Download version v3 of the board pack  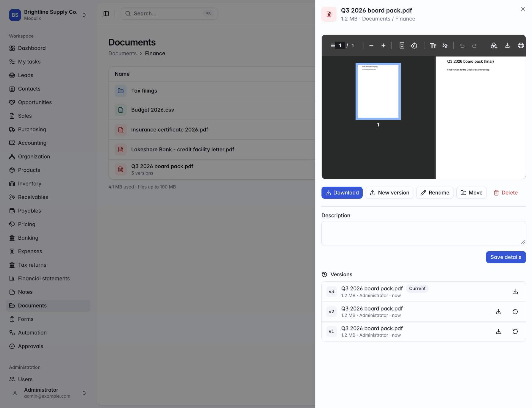pyautogui.click(x=515, y=292)
